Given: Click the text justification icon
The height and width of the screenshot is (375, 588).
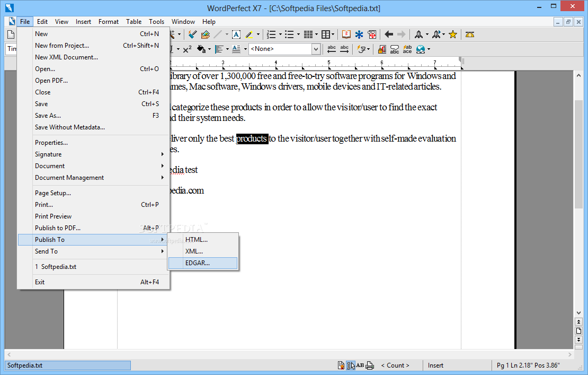Looking at the screenshot, I should [219, 49].
